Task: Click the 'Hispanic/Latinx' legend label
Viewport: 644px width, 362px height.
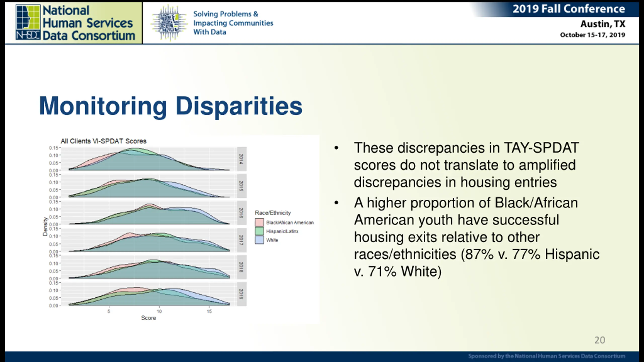Action: point(282,231)
